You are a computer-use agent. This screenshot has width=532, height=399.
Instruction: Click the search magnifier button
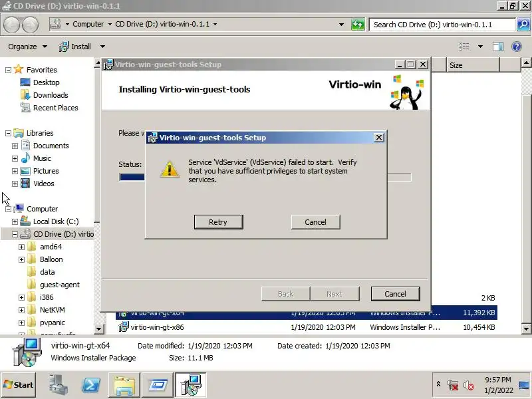[x=523, y=25]
